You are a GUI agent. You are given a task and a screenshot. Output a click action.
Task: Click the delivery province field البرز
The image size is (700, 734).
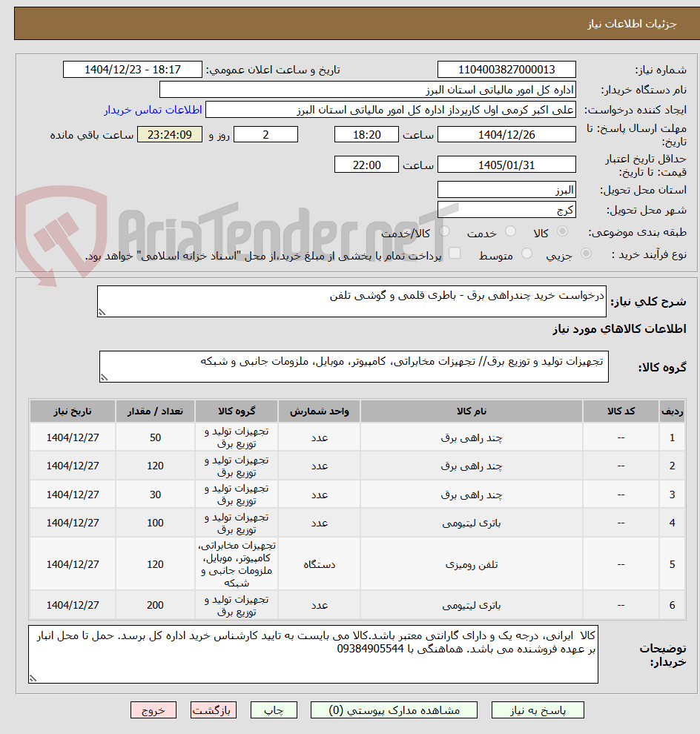point(506,190)
